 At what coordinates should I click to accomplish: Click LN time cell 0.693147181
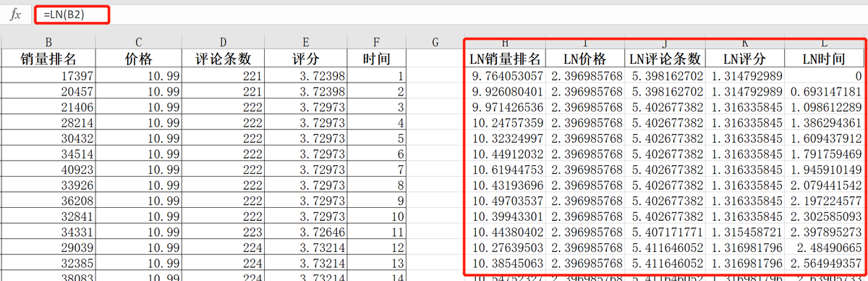(x=824, y=91)
